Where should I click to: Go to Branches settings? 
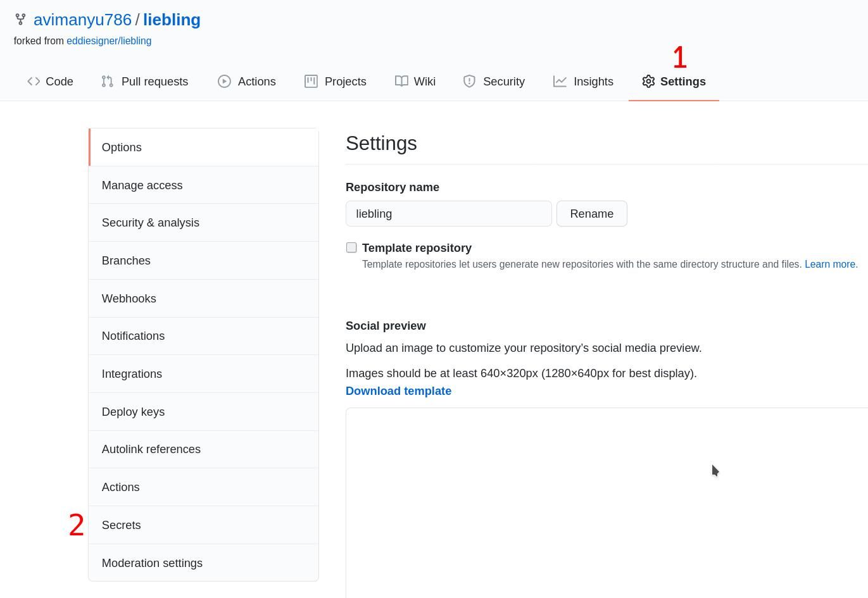[x=203, y=261]
